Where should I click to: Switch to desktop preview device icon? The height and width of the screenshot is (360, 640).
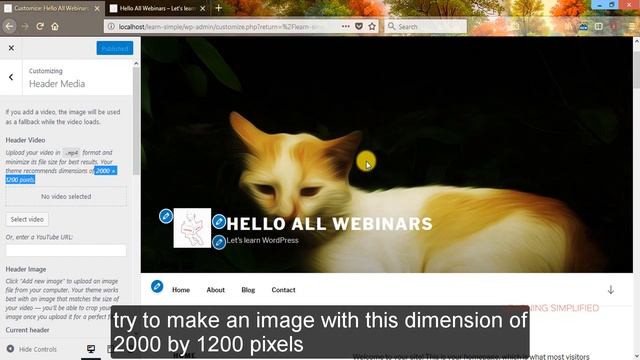click(x=91, y=349)
